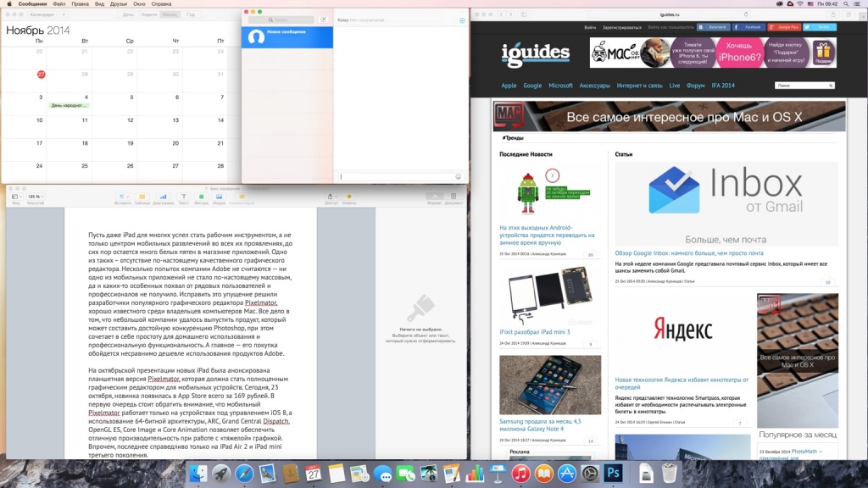Toggle Pages Document (Документ) inspector

point(453,198)
